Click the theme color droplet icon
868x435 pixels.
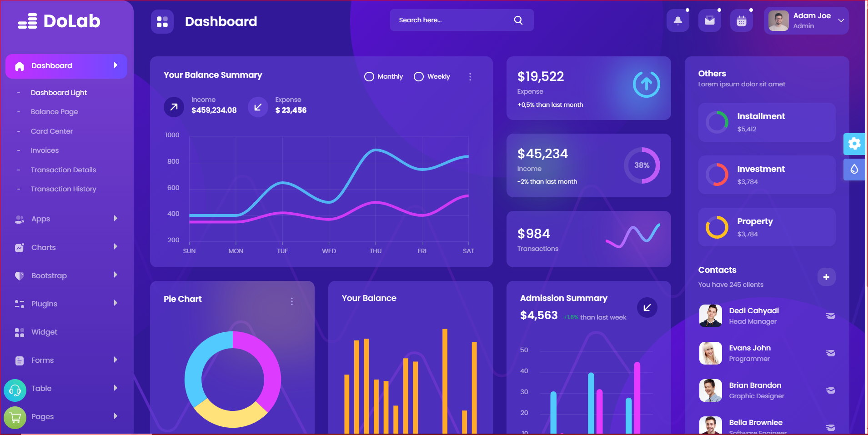coord(854,169)
